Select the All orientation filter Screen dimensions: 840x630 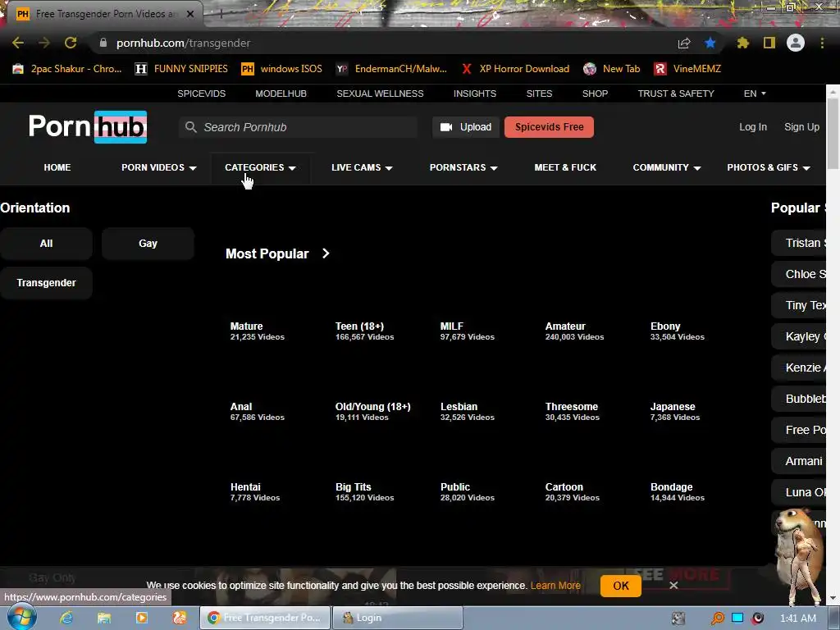point(46,243)
